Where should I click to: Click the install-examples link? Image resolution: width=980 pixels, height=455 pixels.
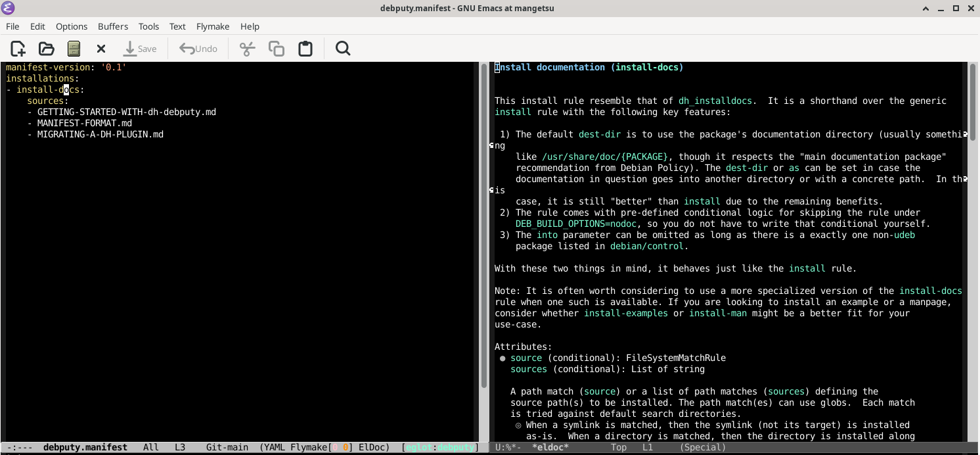point(626,313)
